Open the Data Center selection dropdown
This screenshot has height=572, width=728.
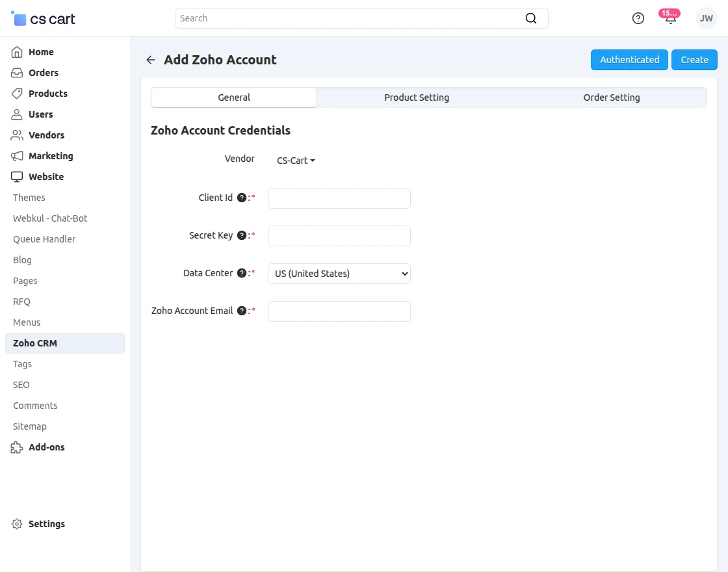click(x=339, y=274)
